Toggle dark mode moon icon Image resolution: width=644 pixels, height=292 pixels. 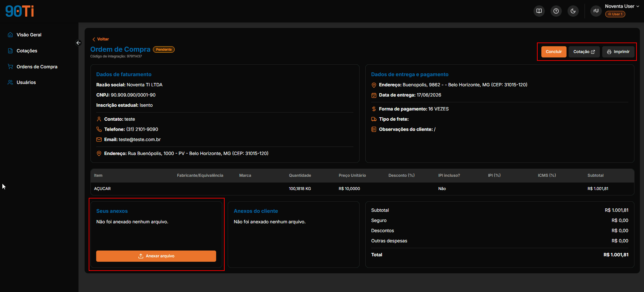(x=573, y=11)
